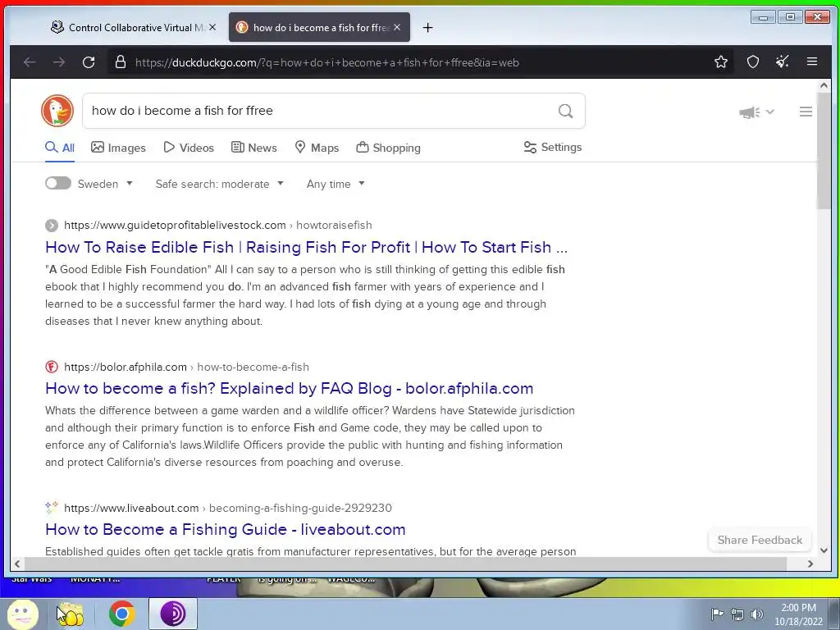Viewport: 840px width, 630px height.
Task: Switch to the Images tab
Action: tap(118, 148)
